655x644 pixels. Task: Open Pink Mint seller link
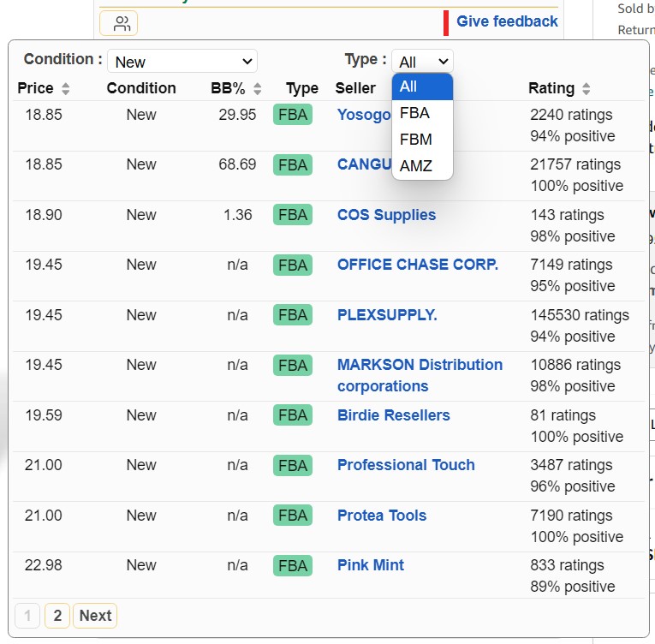(x=371, y=565)
